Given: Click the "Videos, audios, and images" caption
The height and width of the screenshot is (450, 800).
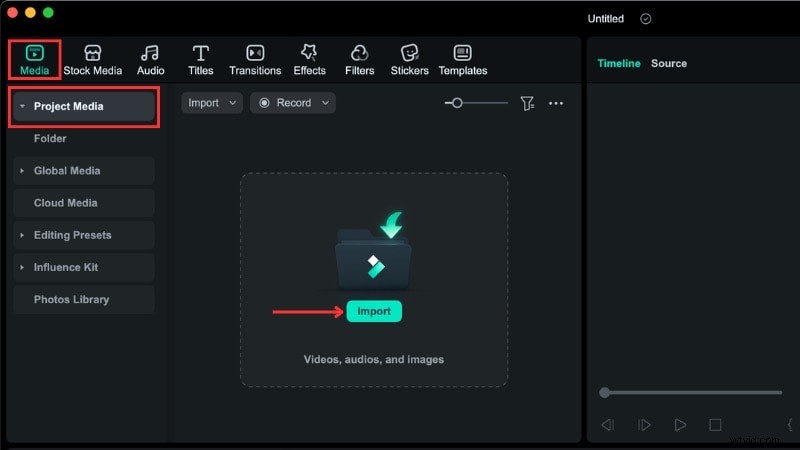Looking at the screenshot, I should (x=373, y=360).
